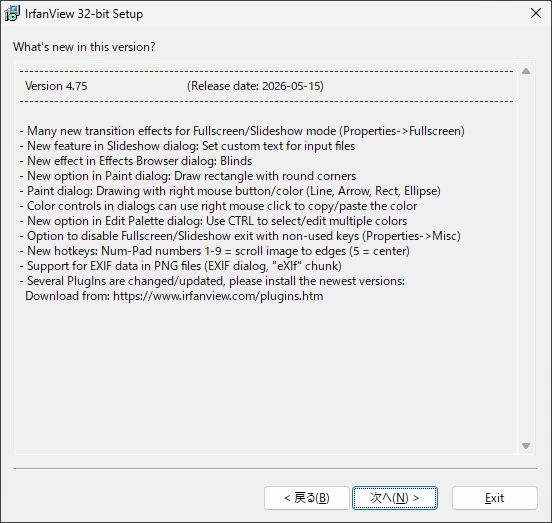Click the Exit button
Viewport: 552px width, 523px height.
[495, 498]
